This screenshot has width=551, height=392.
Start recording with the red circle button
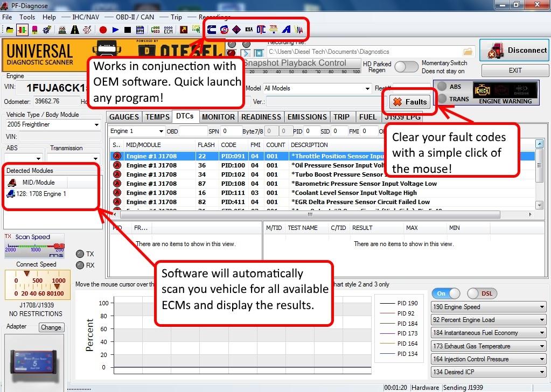point(103,30)
